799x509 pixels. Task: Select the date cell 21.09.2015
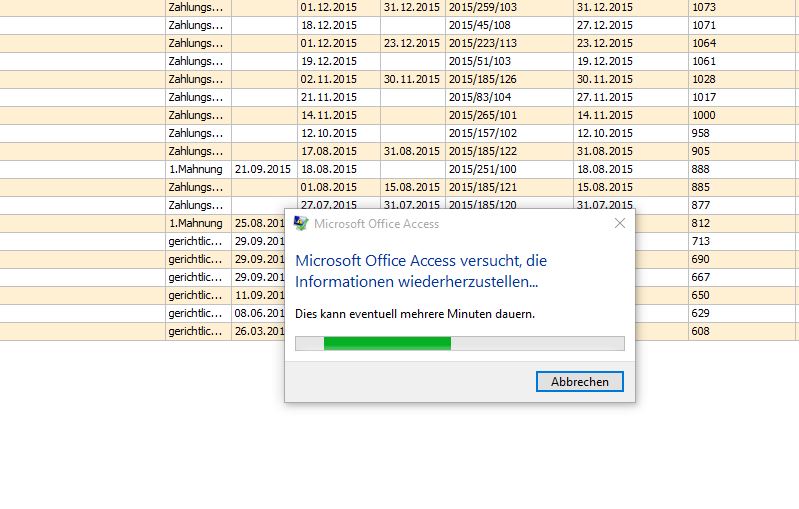coord(263,169)
